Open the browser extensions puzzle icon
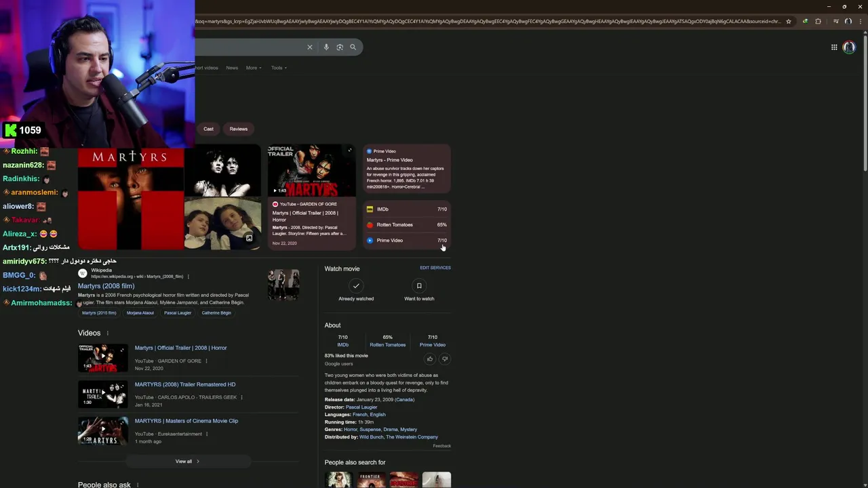 (x=818, y=21)
